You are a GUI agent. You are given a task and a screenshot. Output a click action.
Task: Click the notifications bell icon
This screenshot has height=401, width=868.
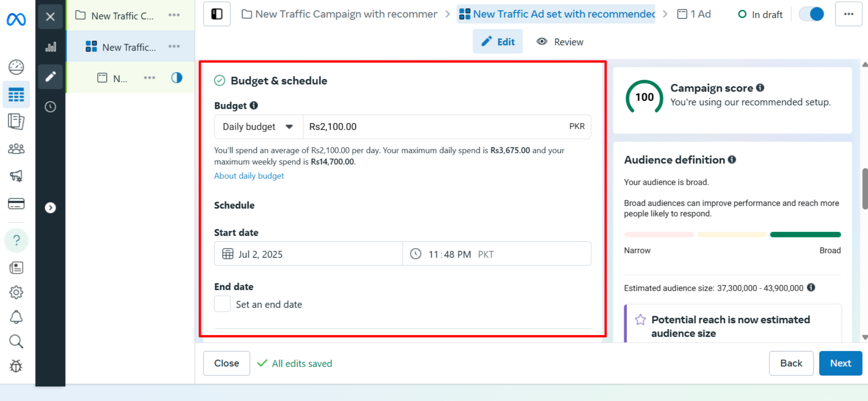pyautogui.click(x=16, y=317)
